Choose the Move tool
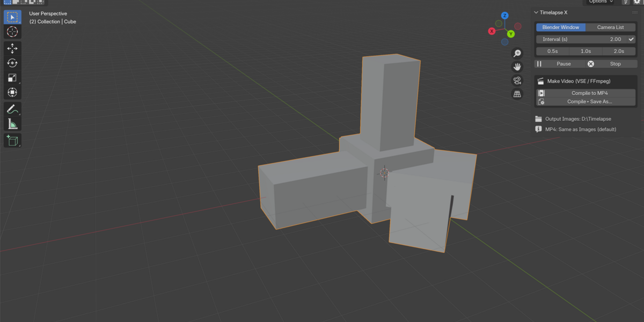This screenshot has height=322, width=644. point(12,49)
